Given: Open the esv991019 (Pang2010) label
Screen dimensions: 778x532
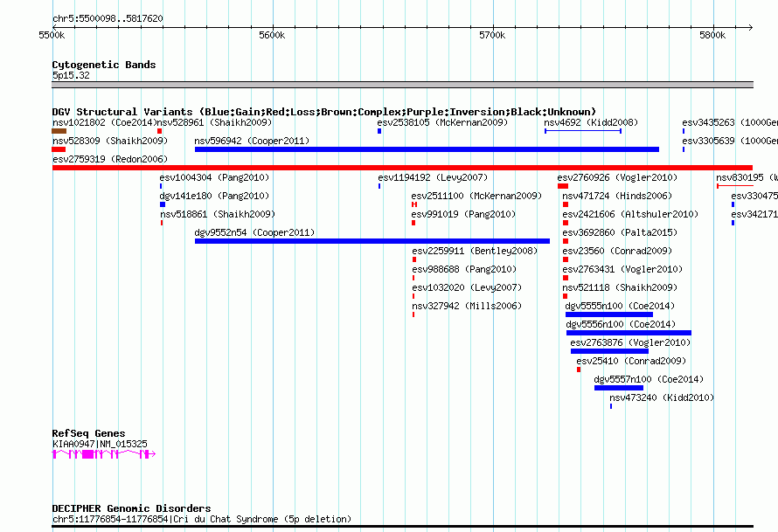Looking at the screenshot, I should (463, 214).
